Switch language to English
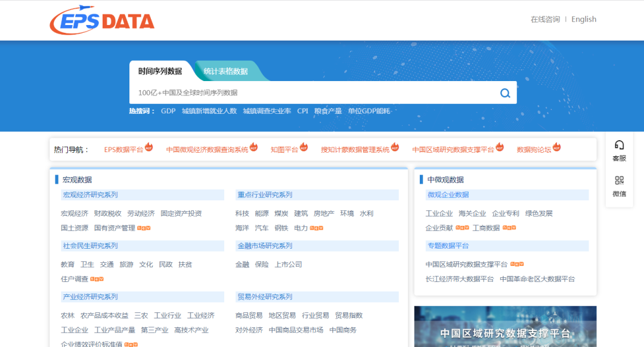 coord(583,19)
